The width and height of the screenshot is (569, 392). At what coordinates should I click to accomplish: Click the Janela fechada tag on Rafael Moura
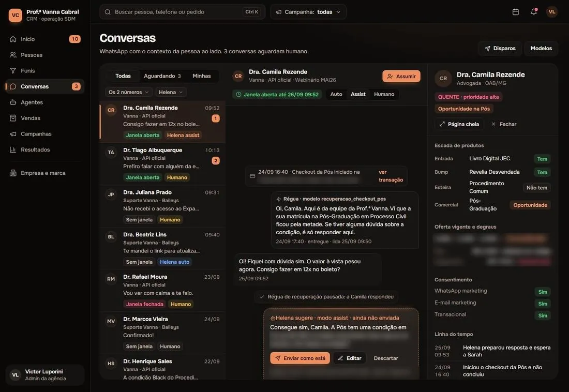pyautogui.click(x=144, y=304)
